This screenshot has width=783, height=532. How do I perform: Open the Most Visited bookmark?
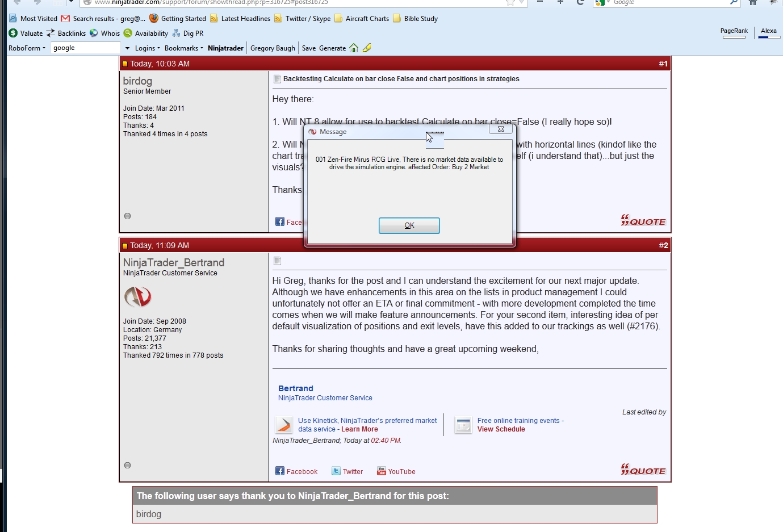[33, 19]
